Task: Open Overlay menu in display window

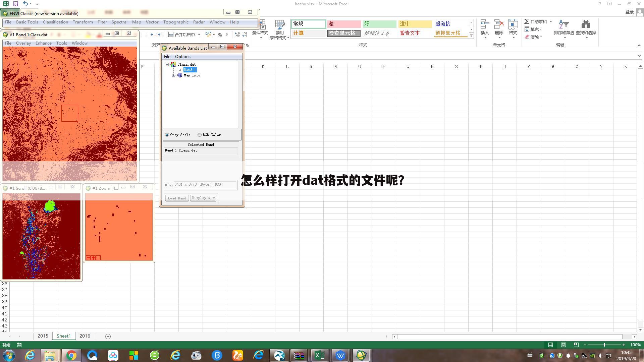Action: [x=23, y=43]
